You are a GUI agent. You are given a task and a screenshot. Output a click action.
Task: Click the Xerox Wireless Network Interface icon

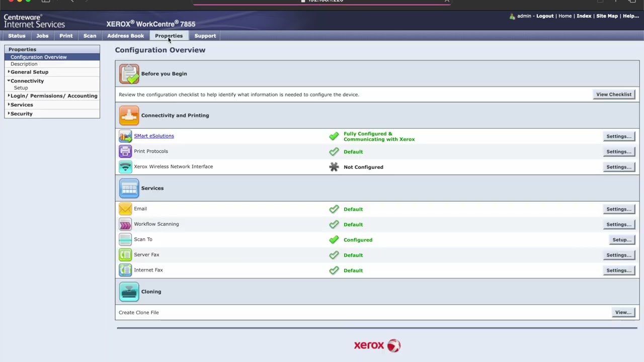click(125, 166)
